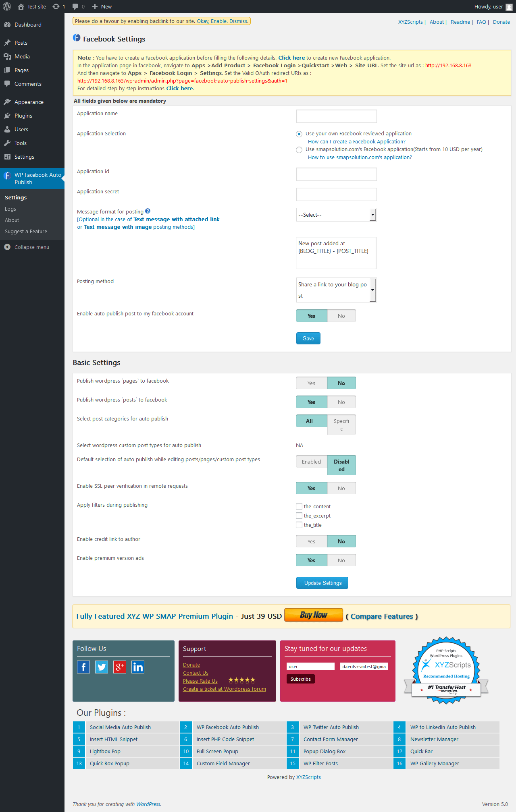Image resolution: width=516 pixels, height=812 pixels.
Task: Click the updates refresh icon
Action: [56, 6]
